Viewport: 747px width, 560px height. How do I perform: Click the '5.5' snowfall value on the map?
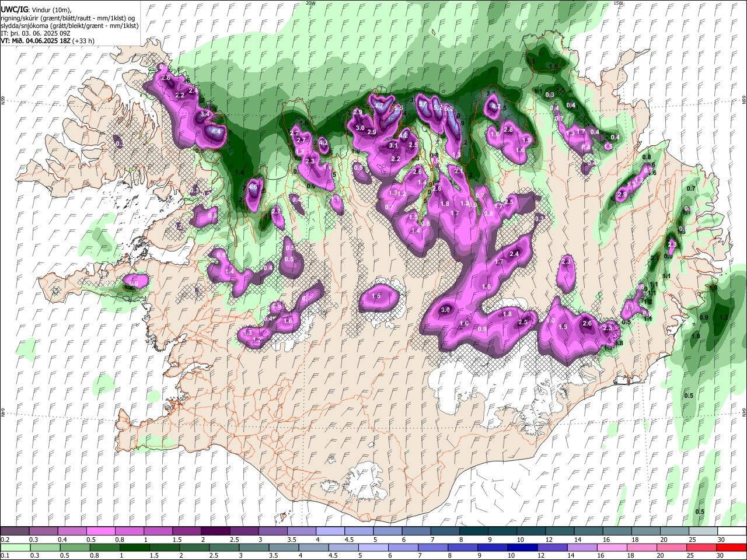click(x=399, y=108)
